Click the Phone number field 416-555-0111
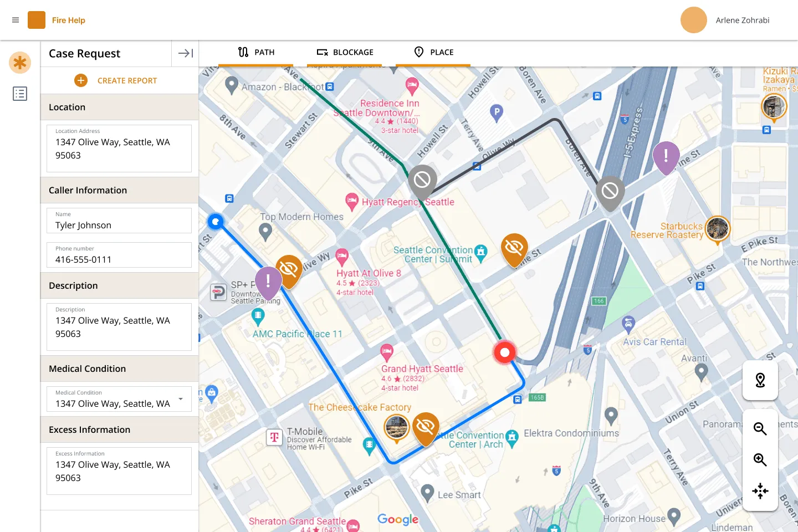Image resolution: width=798 pixels, height=532 pixels. 119,255
